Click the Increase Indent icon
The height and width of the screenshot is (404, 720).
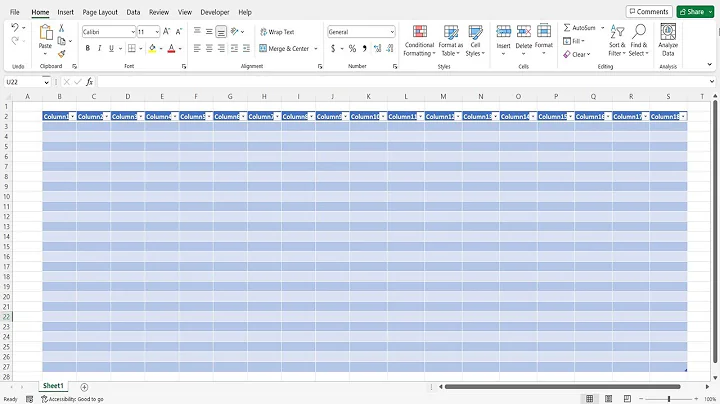tap(246, 48)
